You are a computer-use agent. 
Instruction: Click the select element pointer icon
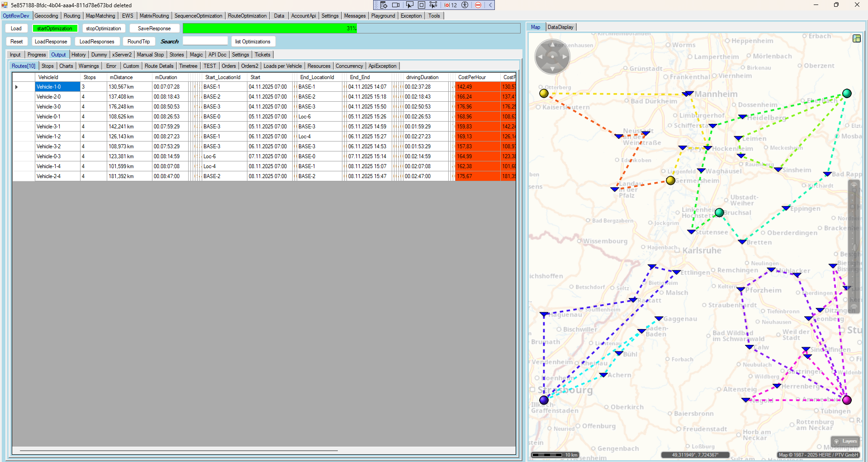point(409,5)
